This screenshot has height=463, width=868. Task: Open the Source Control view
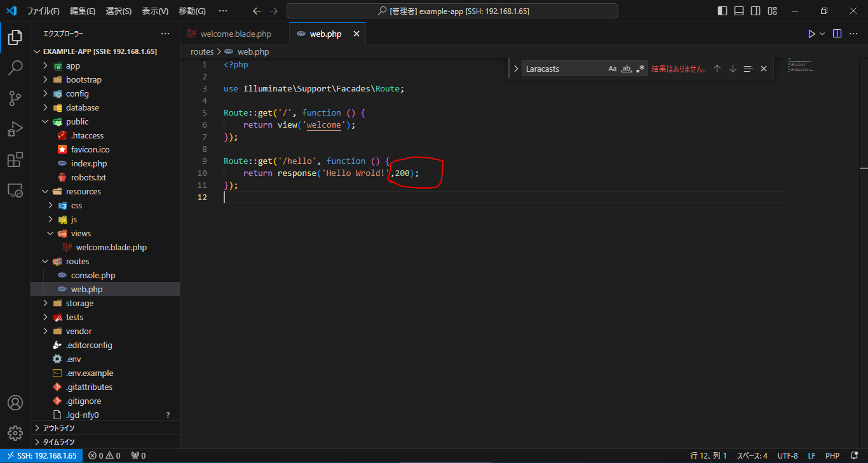(15, 98)
